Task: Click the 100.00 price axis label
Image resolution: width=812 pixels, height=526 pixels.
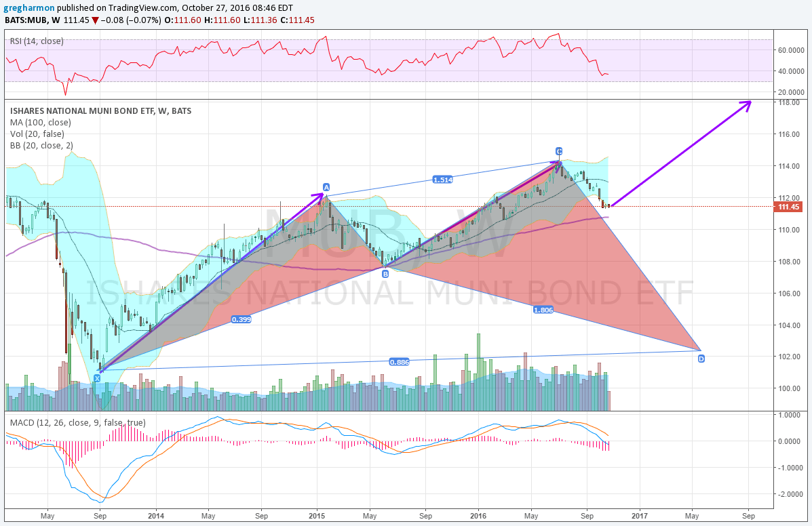Action: [788, 388]
